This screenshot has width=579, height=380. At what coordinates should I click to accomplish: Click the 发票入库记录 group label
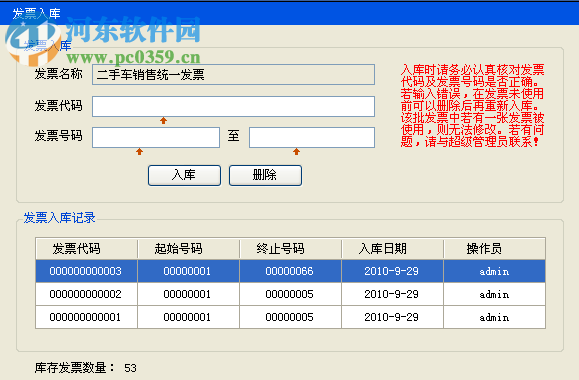coord(59,218)
